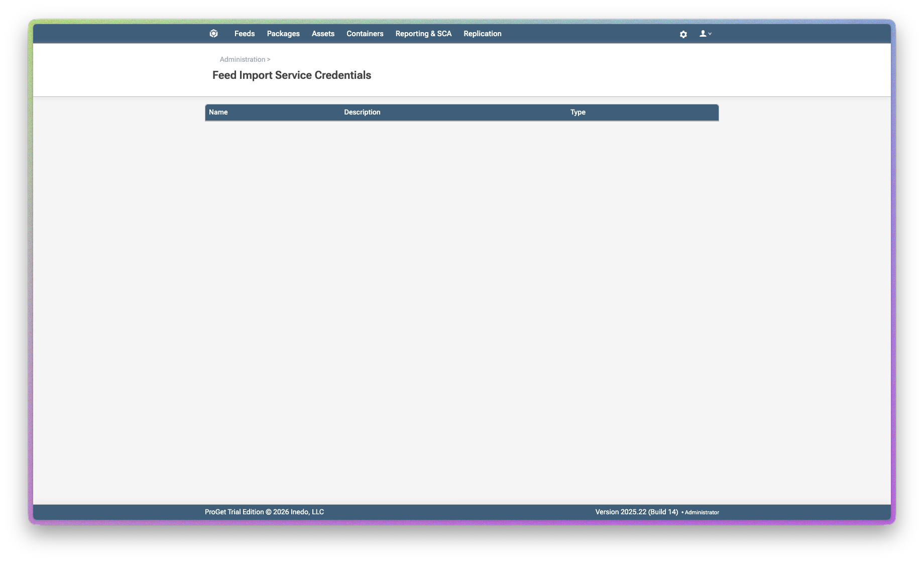Click the Description column header

(362, 112)
